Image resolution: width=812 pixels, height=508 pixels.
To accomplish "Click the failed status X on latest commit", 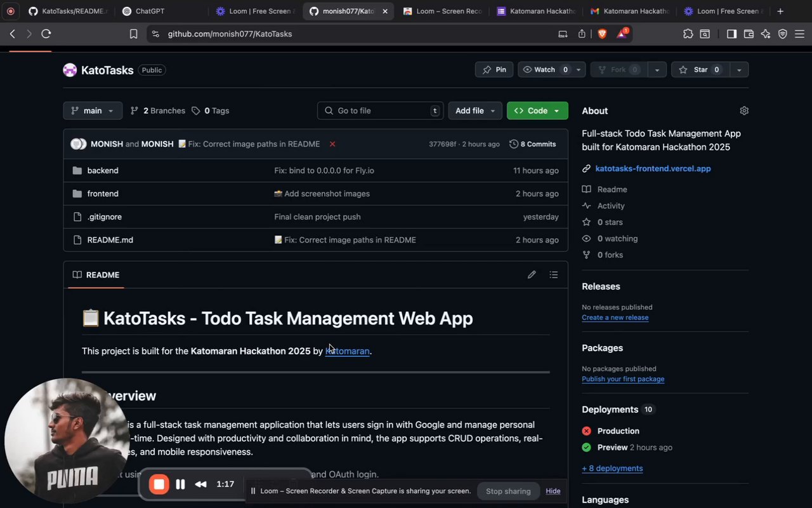I will click(332, 144).
